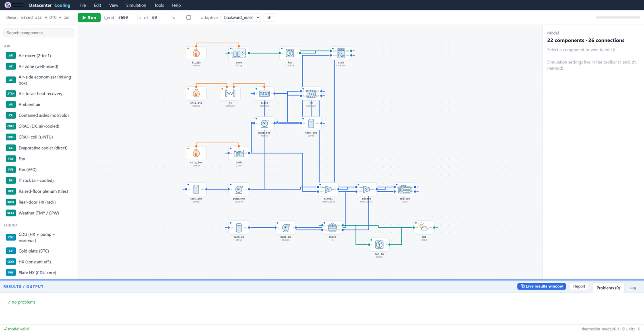This screenshot has height=333, width=644.
Task: Select Raised-floor plenum (tiles) item
Action: [38, 191]
